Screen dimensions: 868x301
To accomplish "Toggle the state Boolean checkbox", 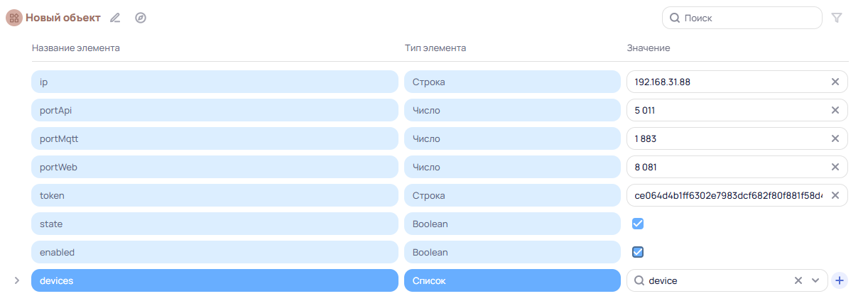I will pyautogui.click(x=638, y=224).
